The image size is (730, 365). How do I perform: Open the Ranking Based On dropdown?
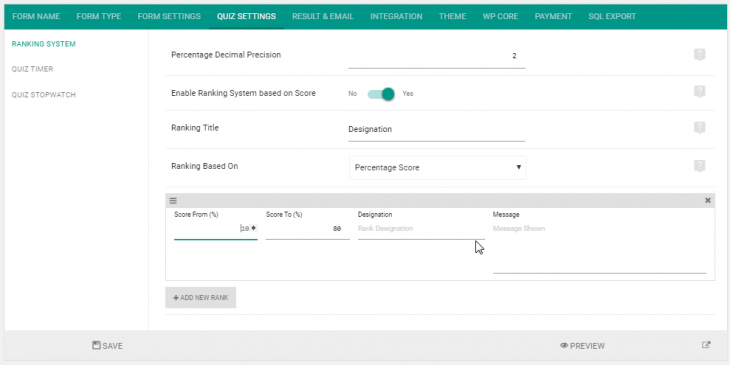[x=437, y=168]
